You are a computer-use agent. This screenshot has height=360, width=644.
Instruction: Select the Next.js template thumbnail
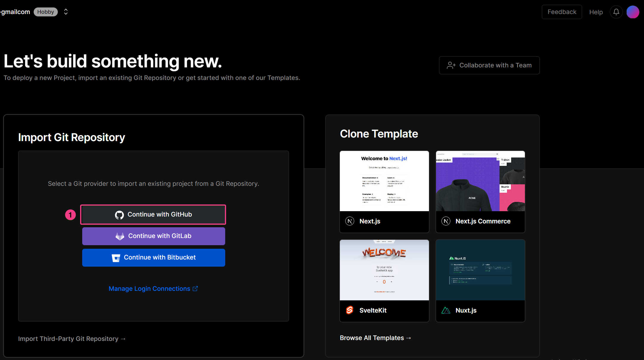coord(384,181)
